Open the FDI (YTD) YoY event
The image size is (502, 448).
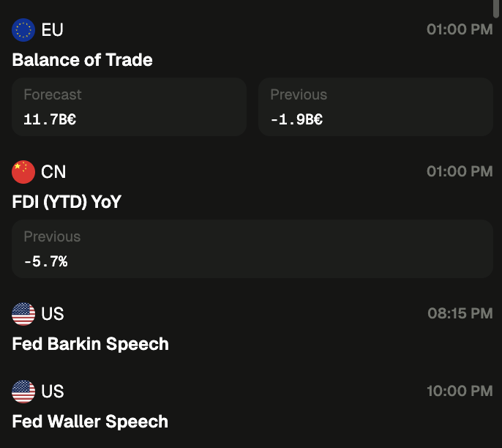click(x=67, y=202)
